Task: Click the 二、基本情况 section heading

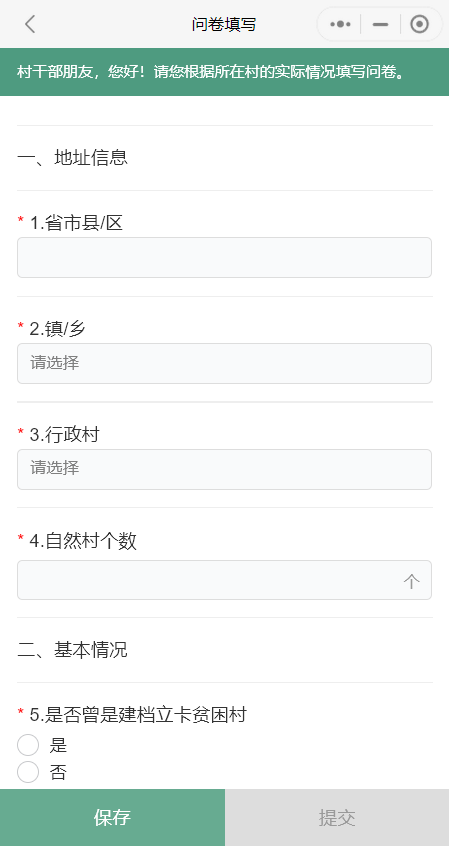Action: tap(72, 650)
